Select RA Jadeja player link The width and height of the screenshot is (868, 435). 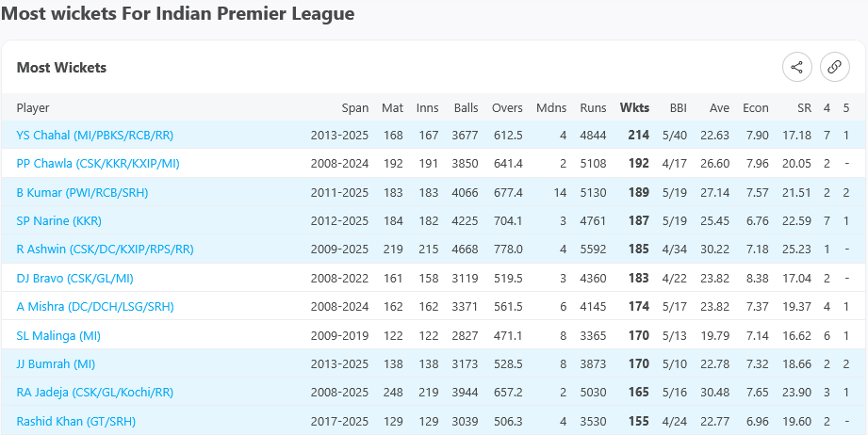95,393
